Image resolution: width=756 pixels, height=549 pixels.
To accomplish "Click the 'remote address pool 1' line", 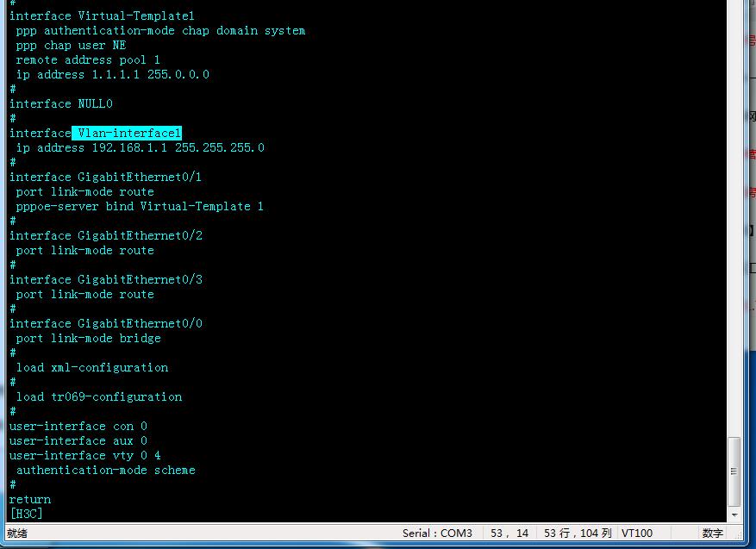I will [x=88, y=59].
